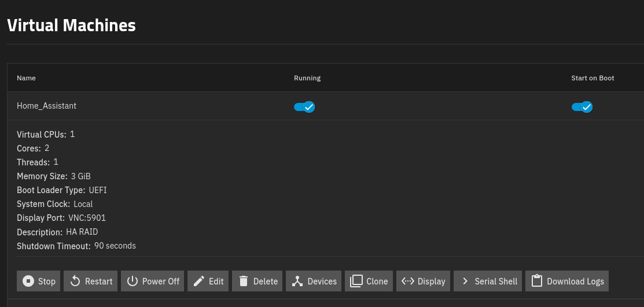Click the Restart circular arrow icon
The width and height of the screenshot is (644, 307).
pos(75,281)
